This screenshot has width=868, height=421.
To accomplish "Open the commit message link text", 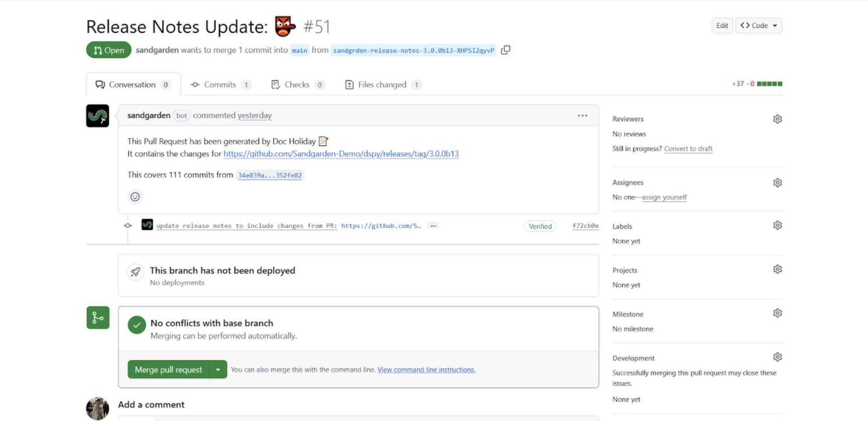I will click(x=247, y=226).
